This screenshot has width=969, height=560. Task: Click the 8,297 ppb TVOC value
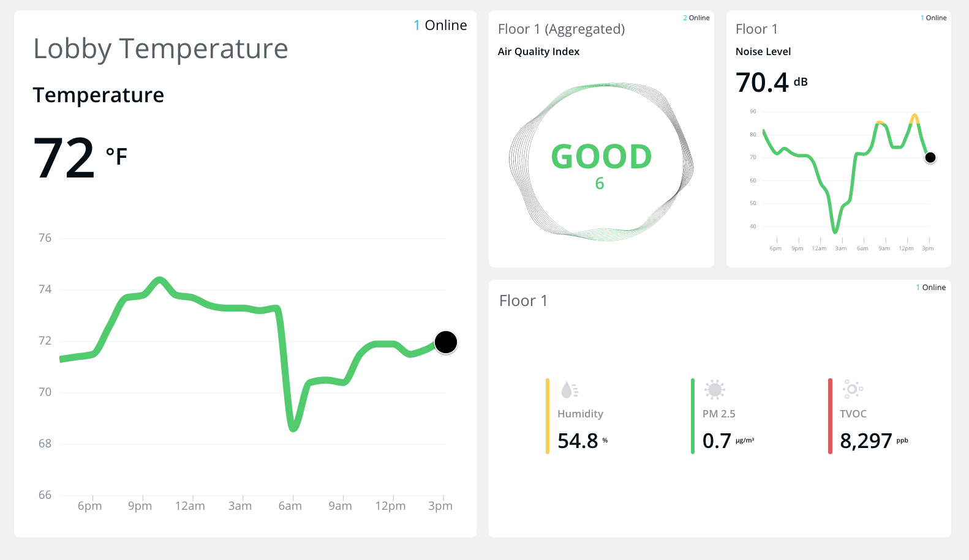[x=873, y=441]
